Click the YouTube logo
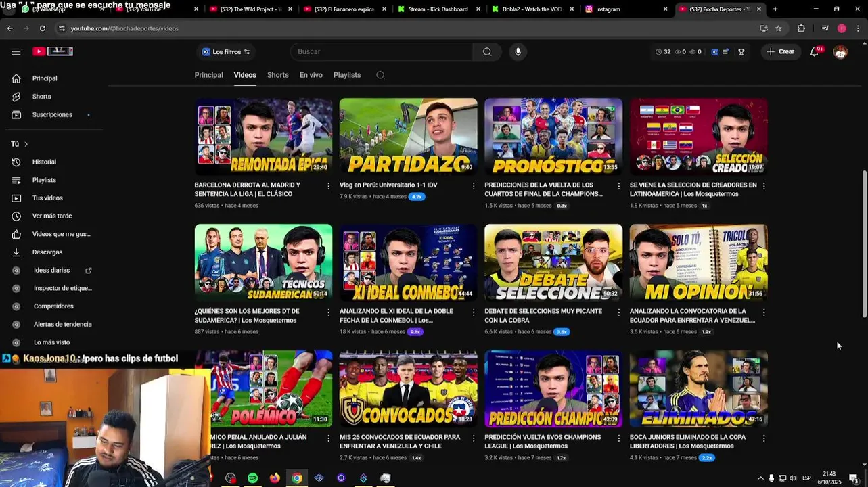 (x=53, y=51)
